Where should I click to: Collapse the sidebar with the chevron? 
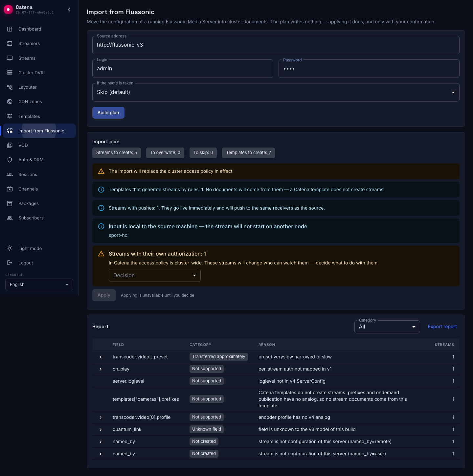69,10
